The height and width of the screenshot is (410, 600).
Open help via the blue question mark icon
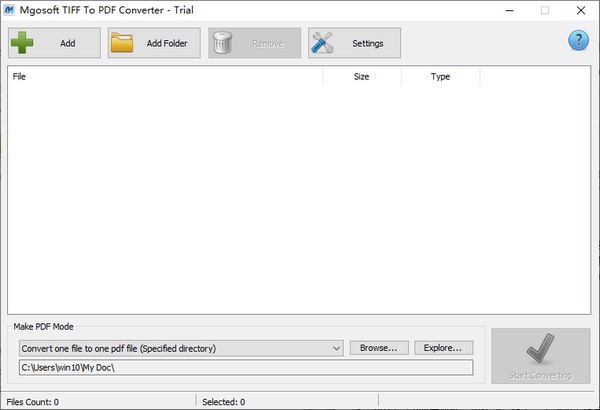coord(578,41)
